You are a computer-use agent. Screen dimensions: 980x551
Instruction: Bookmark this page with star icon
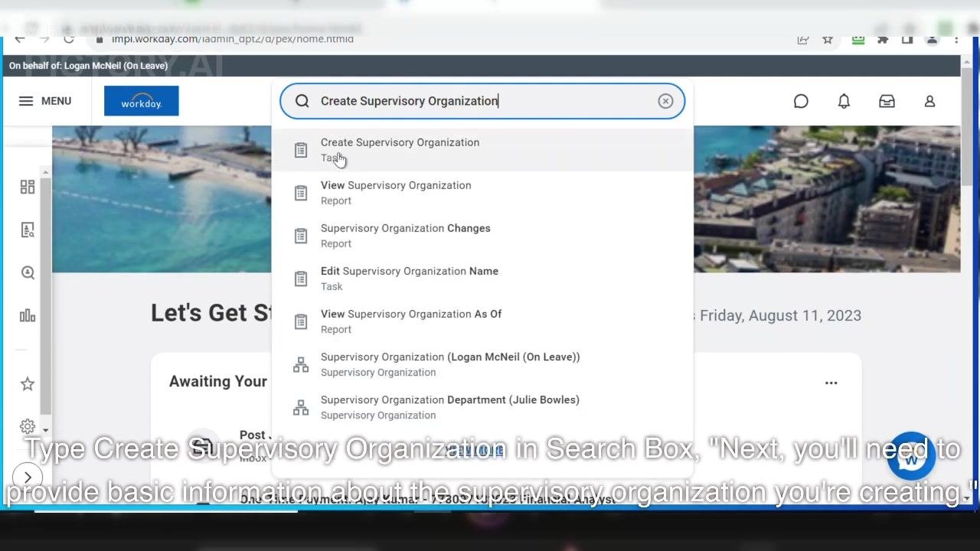828,39
